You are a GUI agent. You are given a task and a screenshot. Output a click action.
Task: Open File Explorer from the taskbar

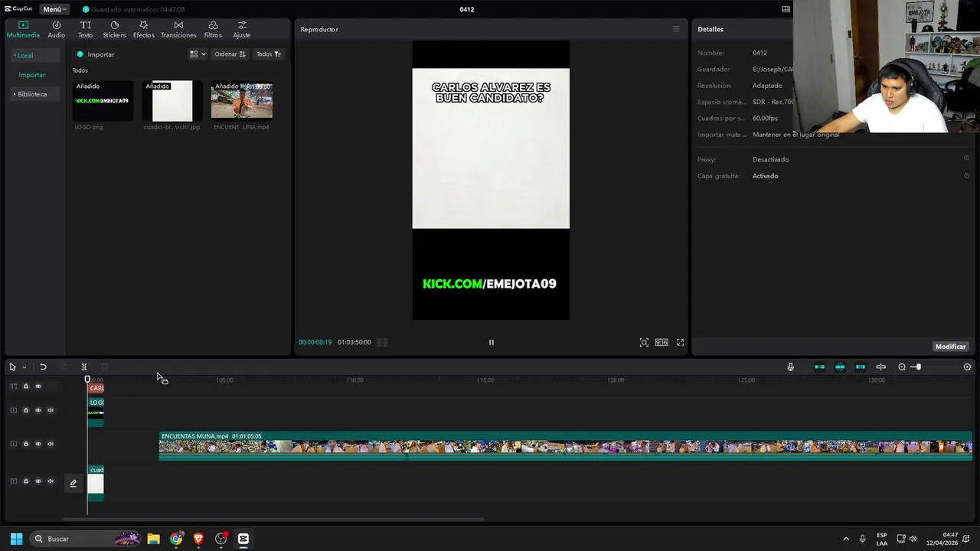coord(153,539)
